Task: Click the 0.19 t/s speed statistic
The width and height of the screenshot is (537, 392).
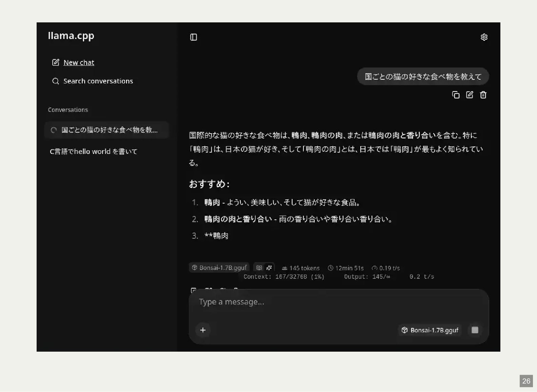Action: pos(386,268)
